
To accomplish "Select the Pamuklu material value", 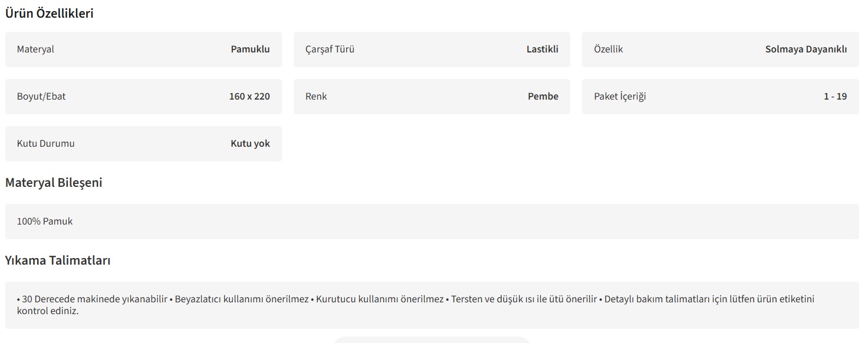I will coord(250,50).
